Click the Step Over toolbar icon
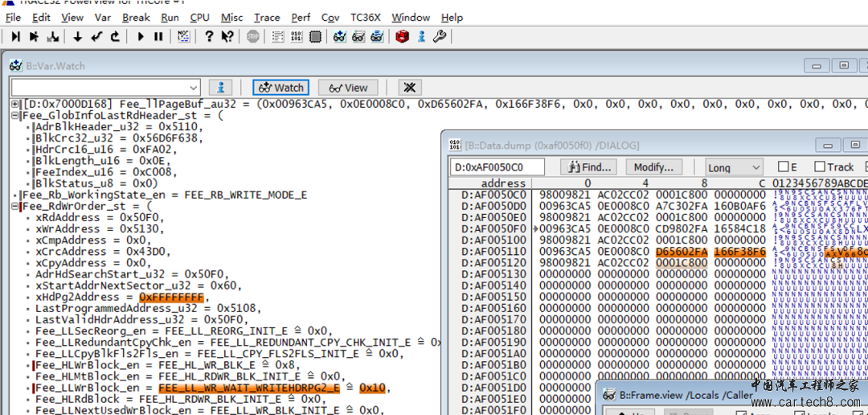This screenshot has height=415, width=868. [x=34, y=36]
